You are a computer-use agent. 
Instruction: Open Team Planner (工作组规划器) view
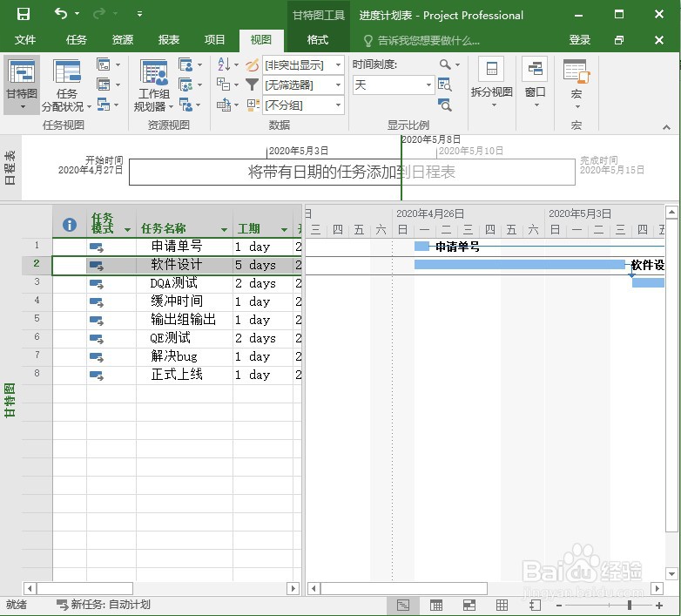(153, 85)
